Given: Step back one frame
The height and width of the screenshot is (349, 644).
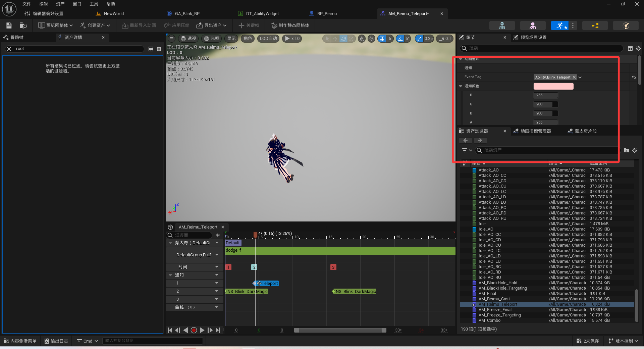Looking at the screenshot, I should pos(178,330).
